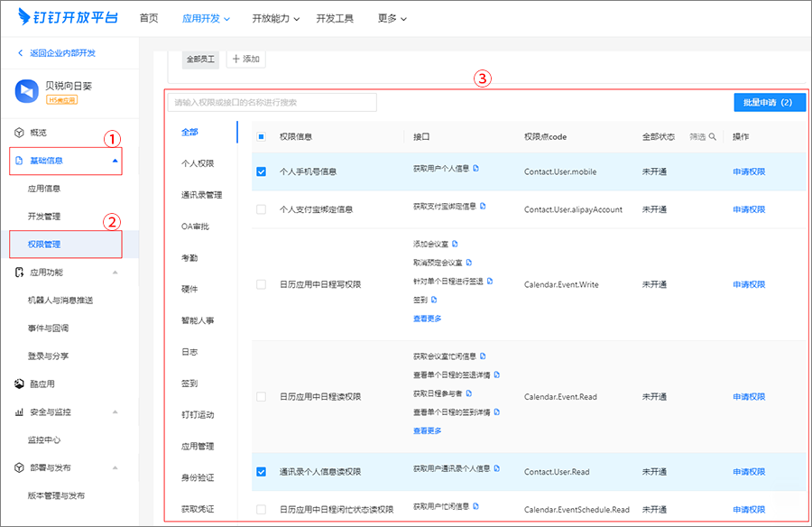Click the doc icon beside 获取用户通讯录个人信息
This screenshot has width=812, height=527.
(x=495, y=468)
